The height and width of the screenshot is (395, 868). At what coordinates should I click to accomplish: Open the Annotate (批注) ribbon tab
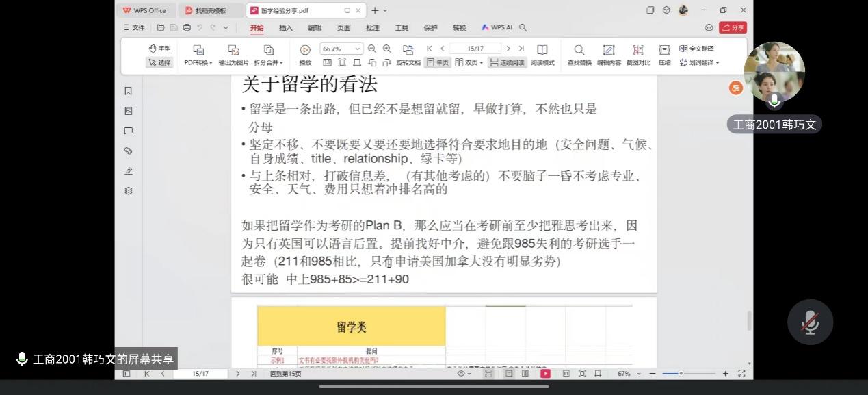point(372,28)
